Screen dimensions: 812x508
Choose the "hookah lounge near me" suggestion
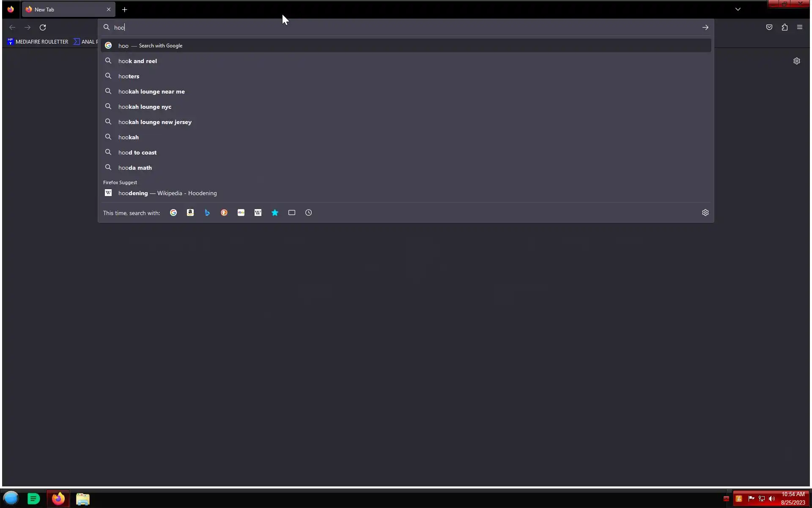click(151, 91)
